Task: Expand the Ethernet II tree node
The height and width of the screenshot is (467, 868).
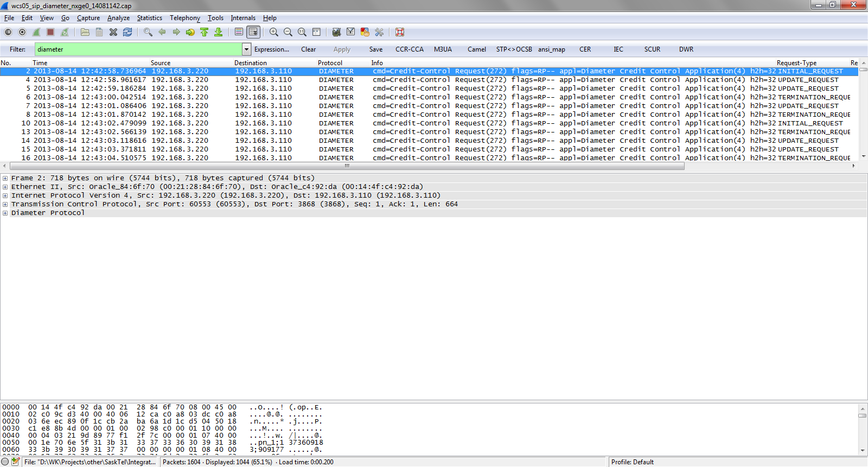Action: (5, 187)
